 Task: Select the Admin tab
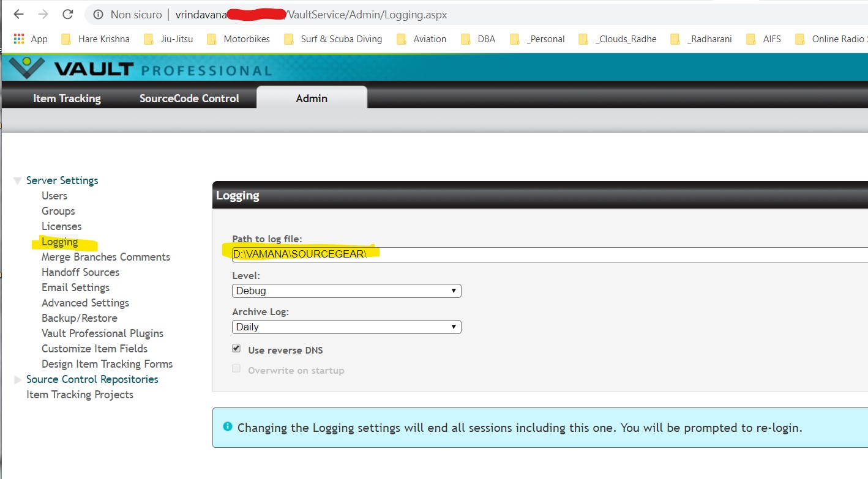point(312,98)
